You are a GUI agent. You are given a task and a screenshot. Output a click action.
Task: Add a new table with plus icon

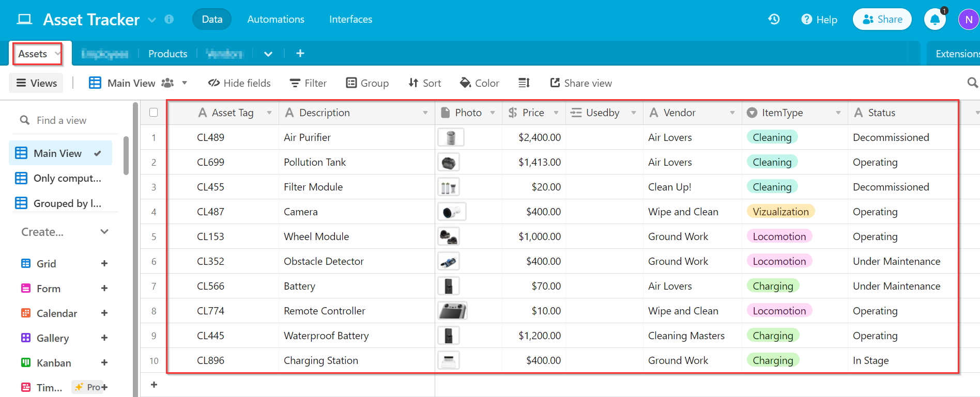[x=300, y=54]
